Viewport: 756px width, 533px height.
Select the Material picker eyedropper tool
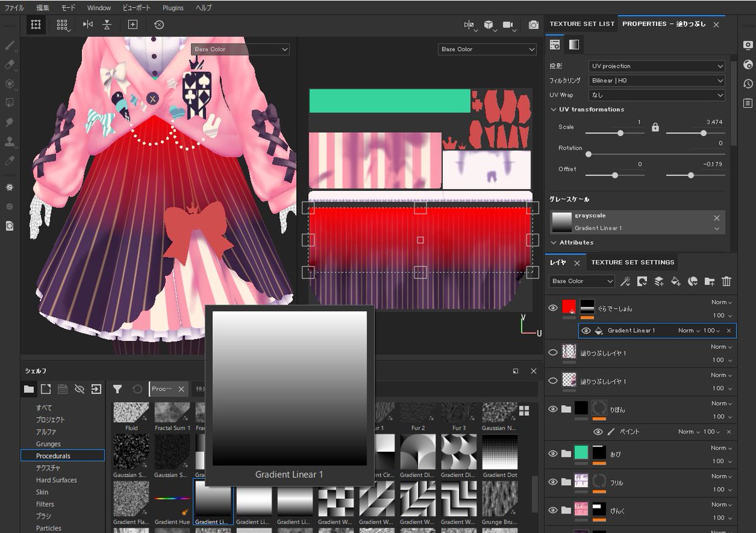point(9,161)
